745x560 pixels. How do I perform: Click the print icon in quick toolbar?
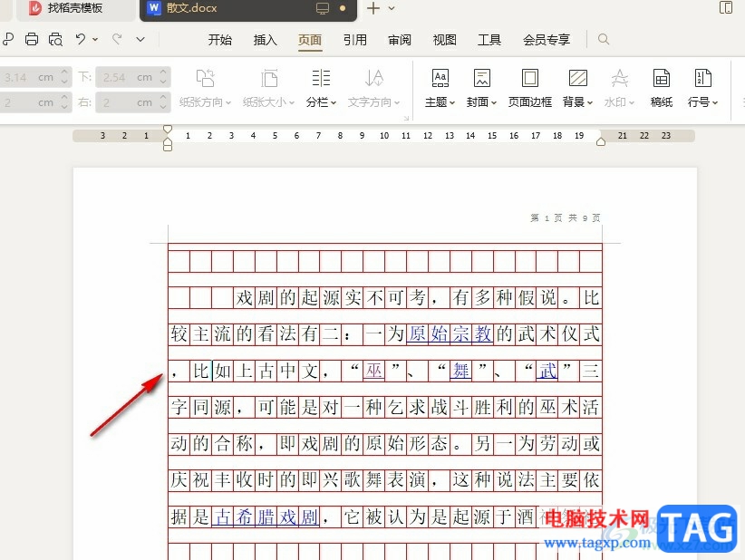point(32,39)
